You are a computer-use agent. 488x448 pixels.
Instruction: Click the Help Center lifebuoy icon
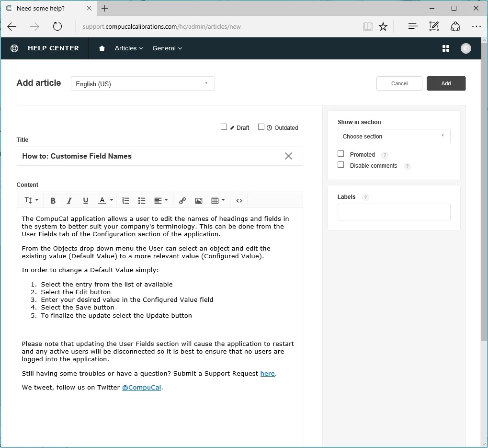click(x=14, y=48)
